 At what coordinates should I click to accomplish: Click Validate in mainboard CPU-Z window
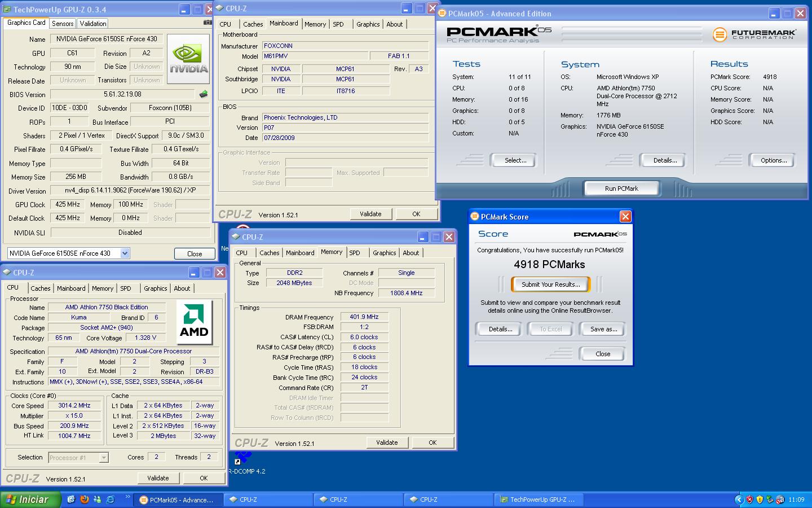(x=370, y=214)
